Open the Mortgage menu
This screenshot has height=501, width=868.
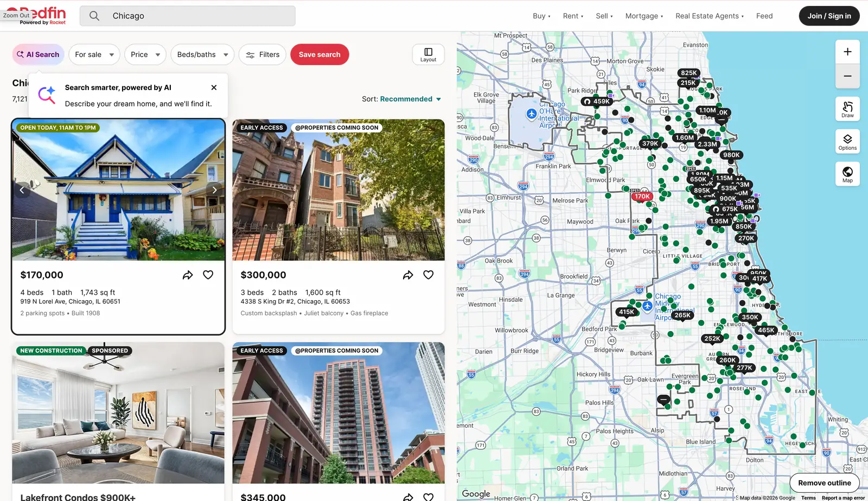pos(644,16)
